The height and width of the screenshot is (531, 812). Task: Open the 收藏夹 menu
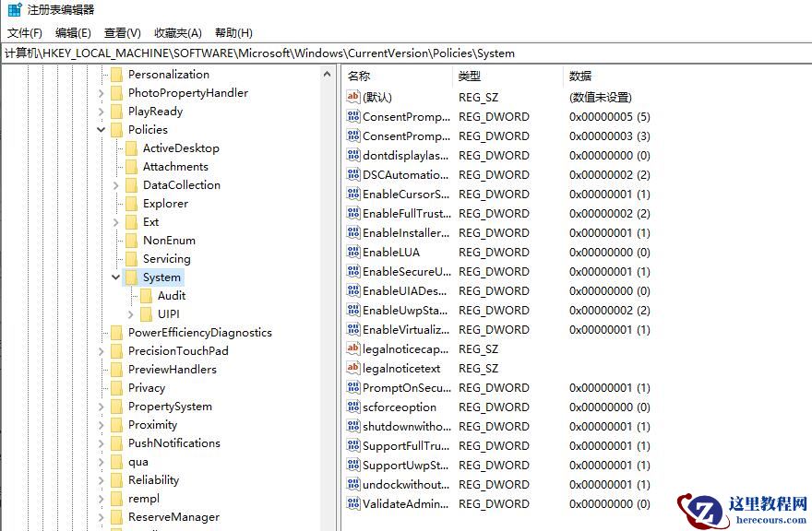tap(177, 32)
